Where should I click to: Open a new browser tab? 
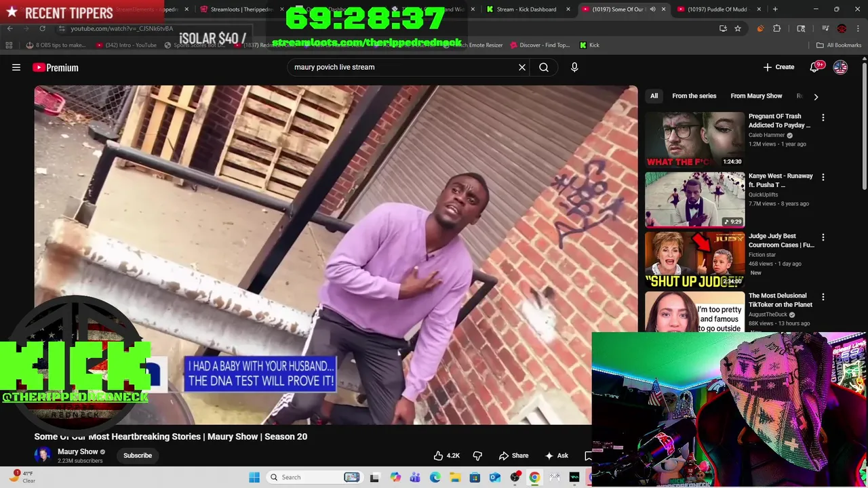tap(775, 9)
